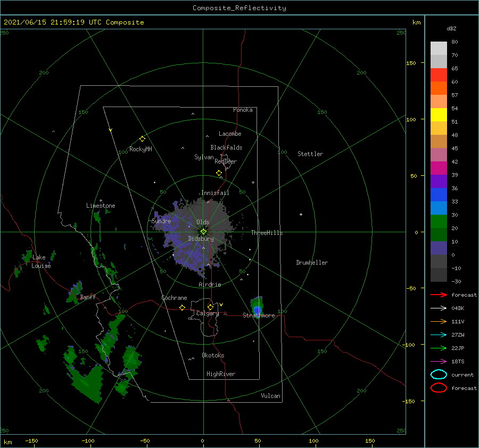
Task: Click the Ponoka label
Action: point(243,110)
